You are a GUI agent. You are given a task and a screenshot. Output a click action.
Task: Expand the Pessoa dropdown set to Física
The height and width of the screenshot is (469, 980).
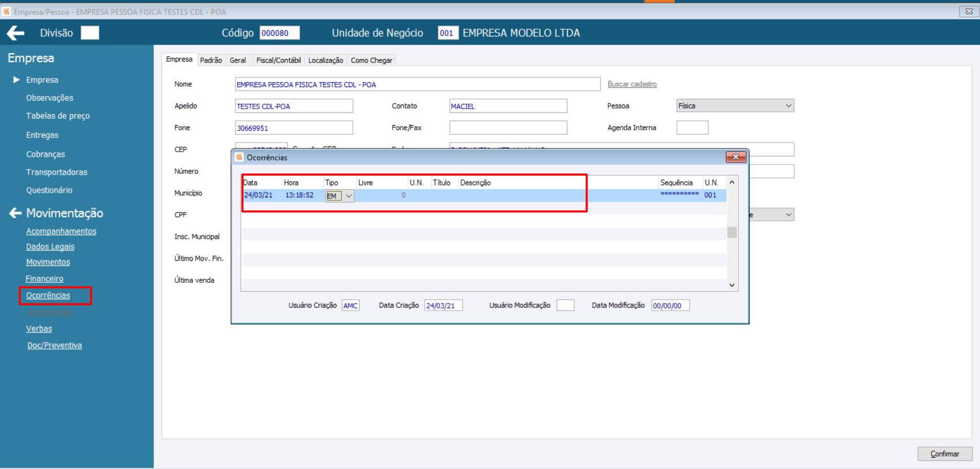click(735, 106)
